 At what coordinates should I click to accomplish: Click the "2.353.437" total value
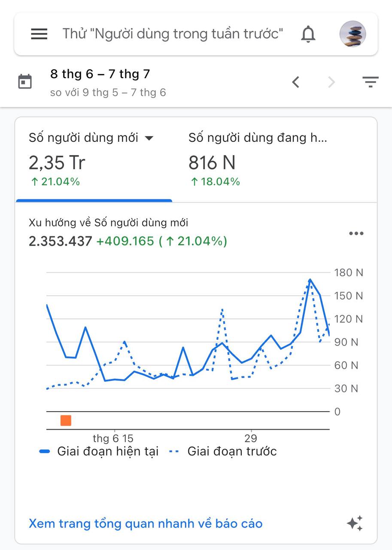pyautogui.click(x=61, y=241)
